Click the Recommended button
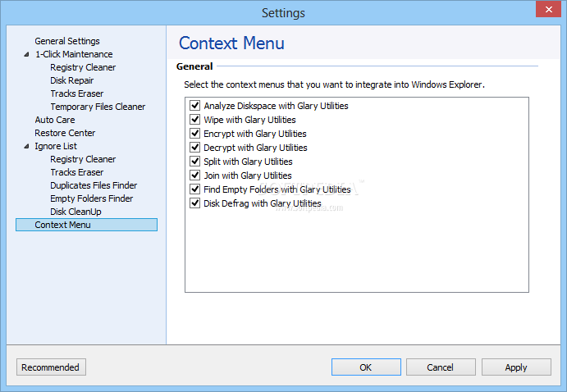Viewport: 567px width, 392px height. tap(51, 367)
